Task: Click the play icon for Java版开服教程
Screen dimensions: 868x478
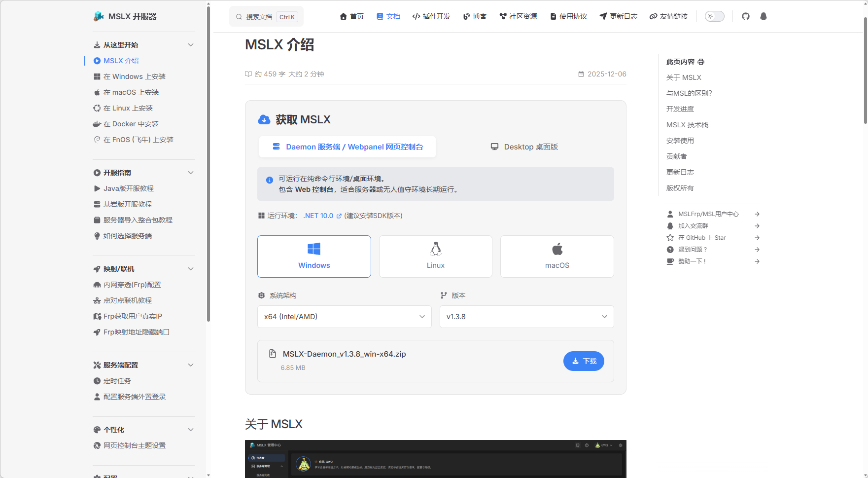Action: coord(97,188)
